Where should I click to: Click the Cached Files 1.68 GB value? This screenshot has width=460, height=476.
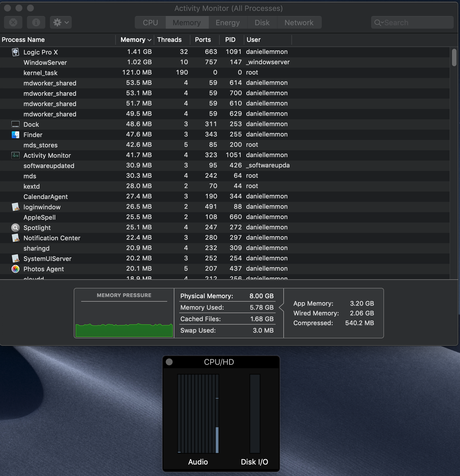(x=262, y=319)
